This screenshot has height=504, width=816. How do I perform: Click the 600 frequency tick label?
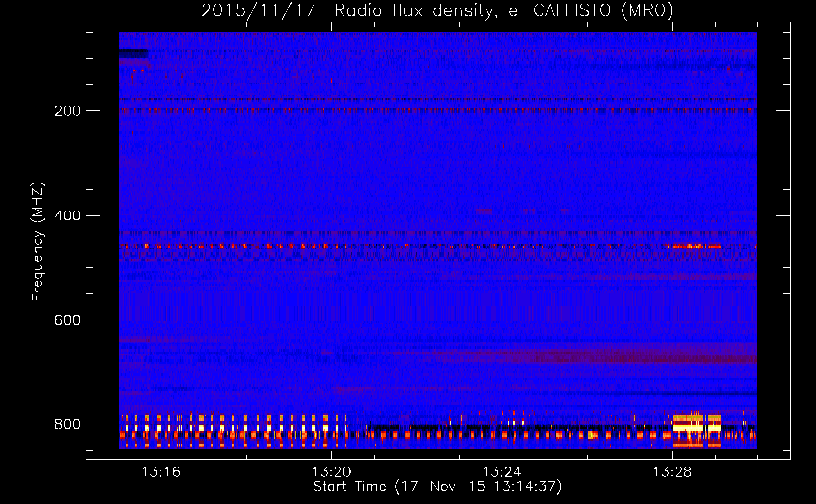click(68, 321)
